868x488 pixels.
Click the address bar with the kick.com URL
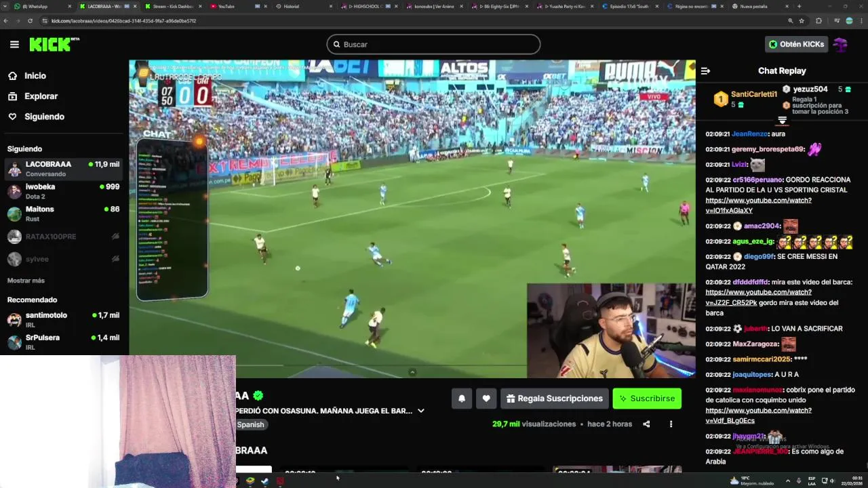[407, 21]
